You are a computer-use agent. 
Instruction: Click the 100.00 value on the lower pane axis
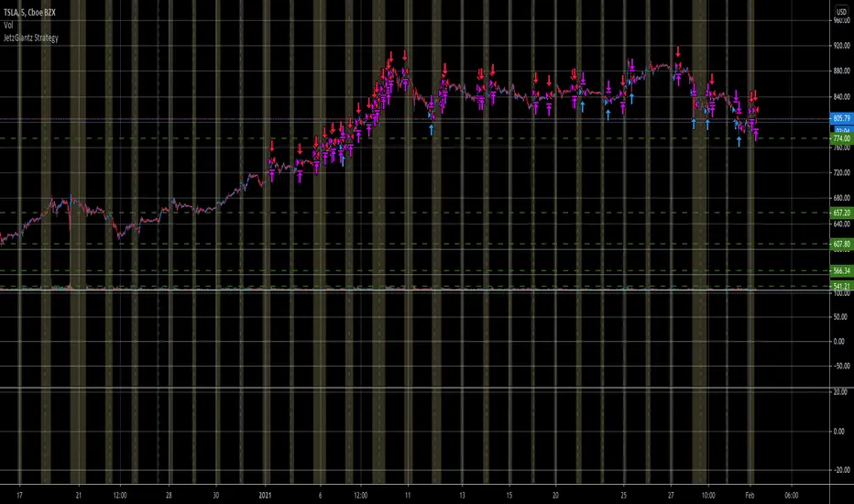(841, 293)
